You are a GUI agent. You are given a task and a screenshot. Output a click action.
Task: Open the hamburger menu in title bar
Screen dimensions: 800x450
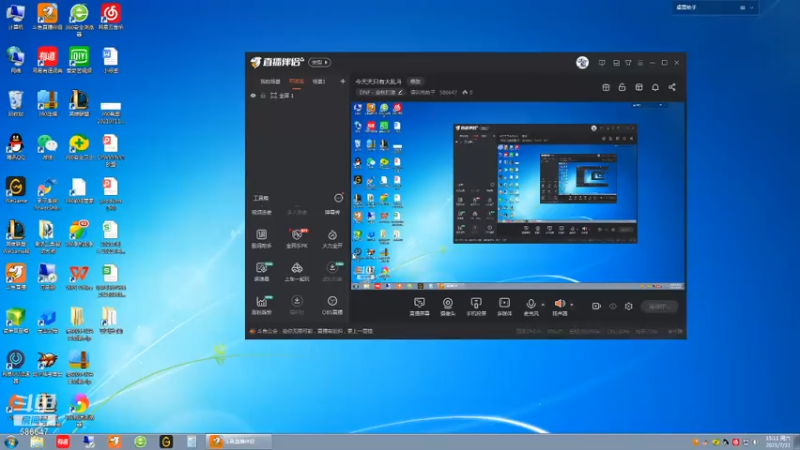[640, 63]
